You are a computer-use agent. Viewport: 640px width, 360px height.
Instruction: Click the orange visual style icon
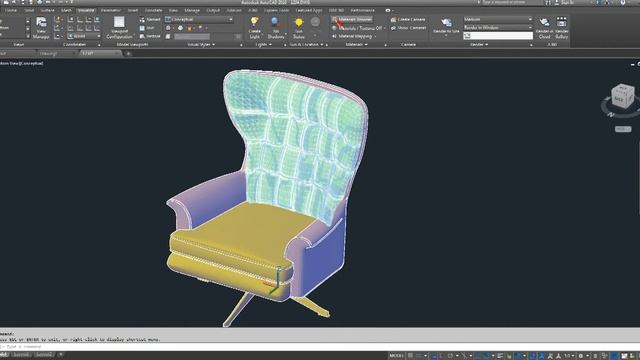(189, 28)
